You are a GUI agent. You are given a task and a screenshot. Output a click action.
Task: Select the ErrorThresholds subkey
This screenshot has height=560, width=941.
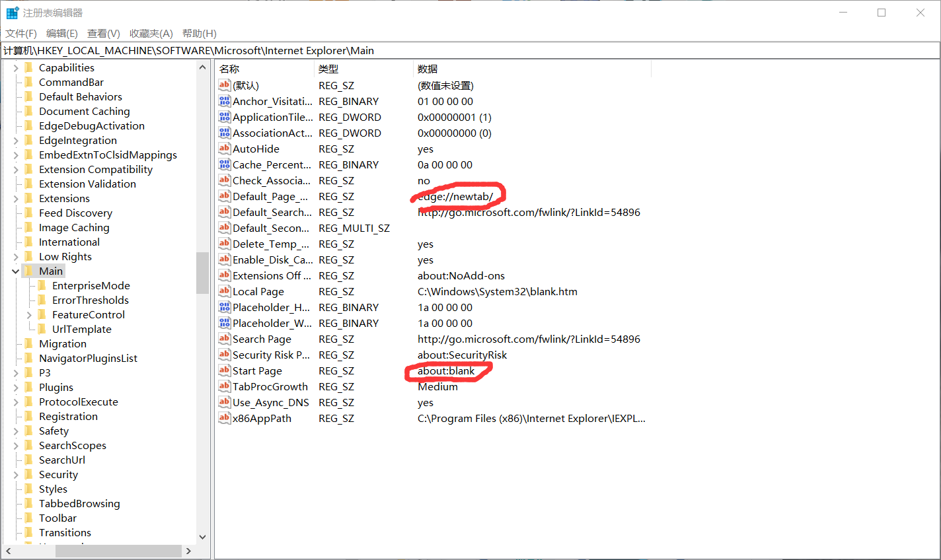(91, 300)
